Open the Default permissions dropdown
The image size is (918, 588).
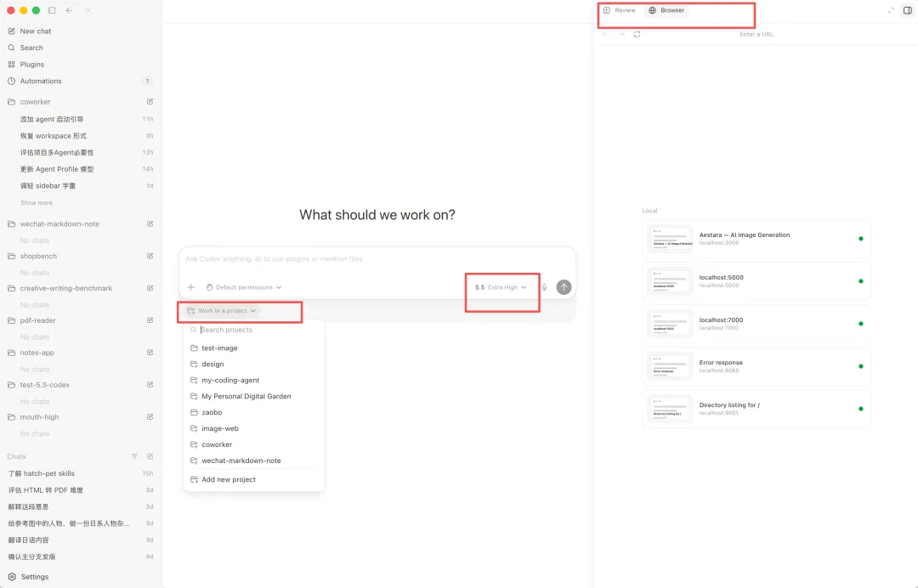pos(244,287)
